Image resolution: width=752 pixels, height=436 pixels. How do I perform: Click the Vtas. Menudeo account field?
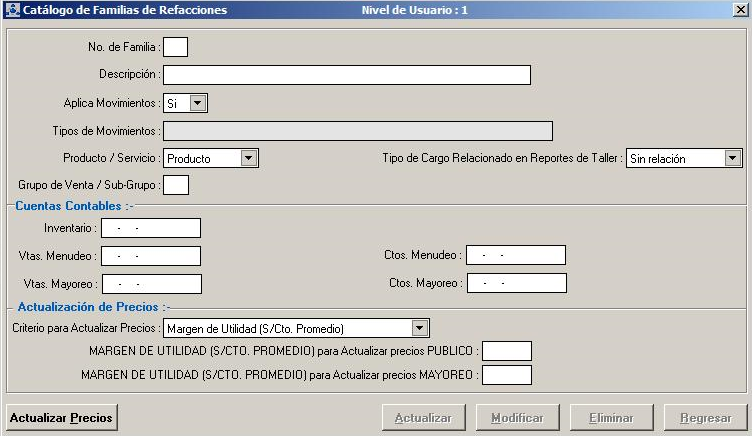point(151,256)
